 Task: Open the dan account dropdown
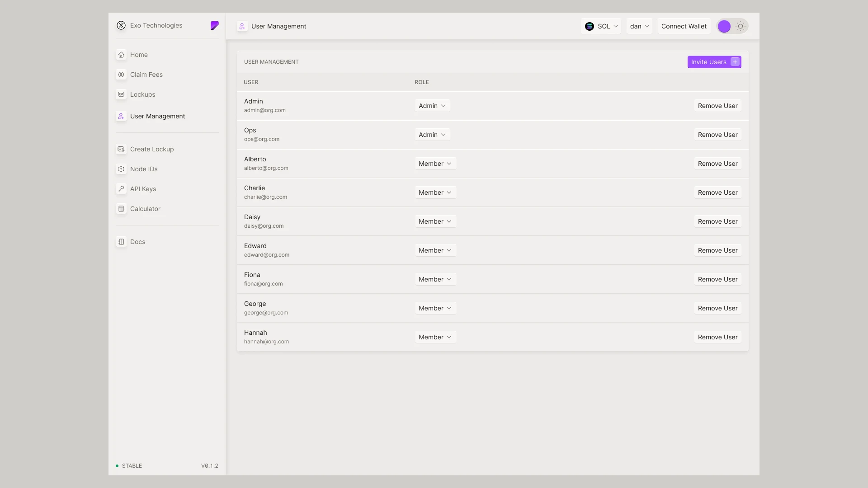[x=639, y=26]
